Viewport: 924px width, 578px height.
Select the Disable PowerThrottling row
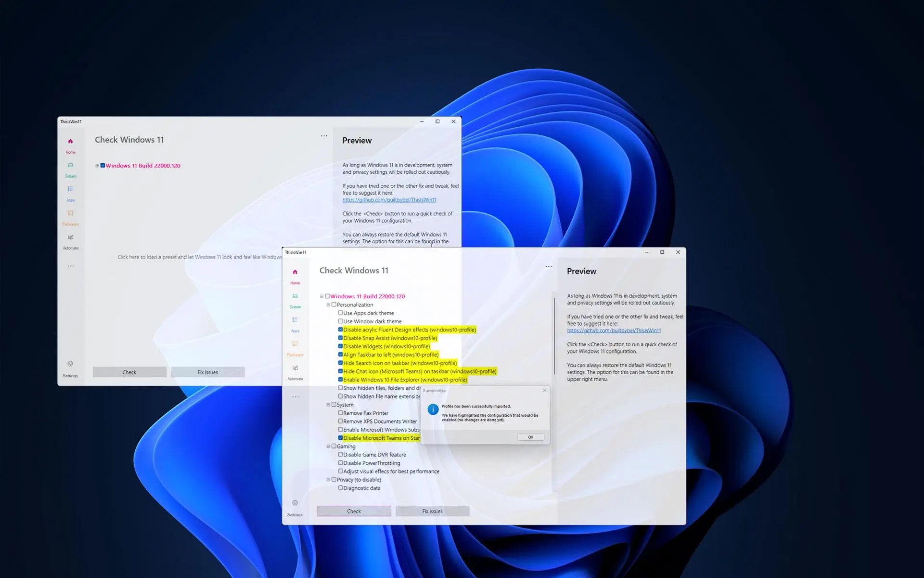click(372, 463)
